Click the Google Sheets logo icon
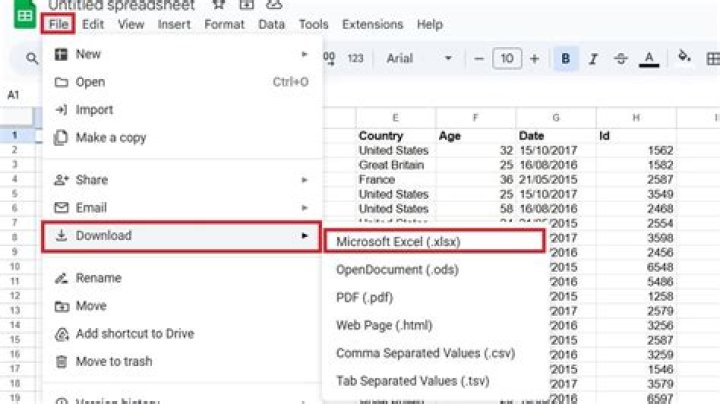The height and width of the screenshot is (404, 720). coord(24,14)
